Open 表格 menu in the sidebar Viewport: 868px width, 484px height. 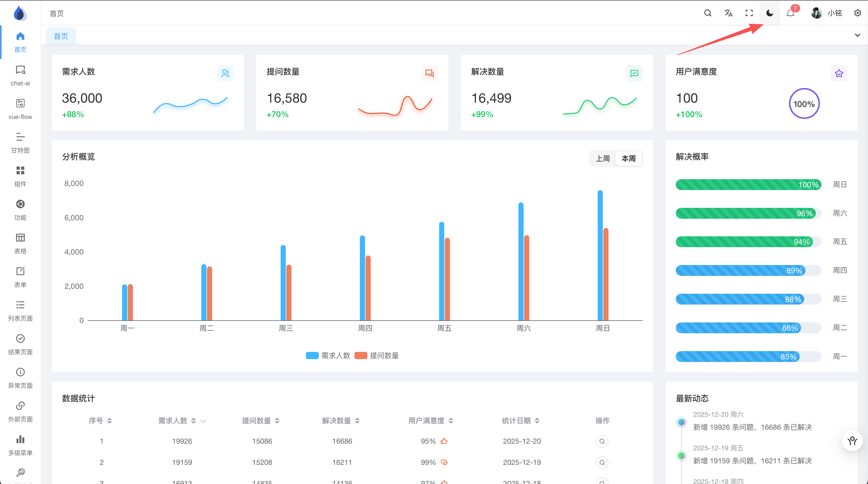(x=20, y=244)
